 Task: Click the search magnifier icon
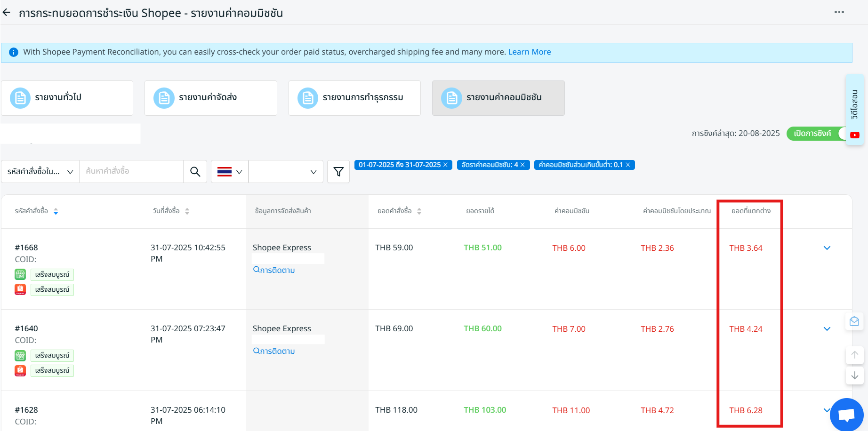pyautogui.click(x=195, y=172)
